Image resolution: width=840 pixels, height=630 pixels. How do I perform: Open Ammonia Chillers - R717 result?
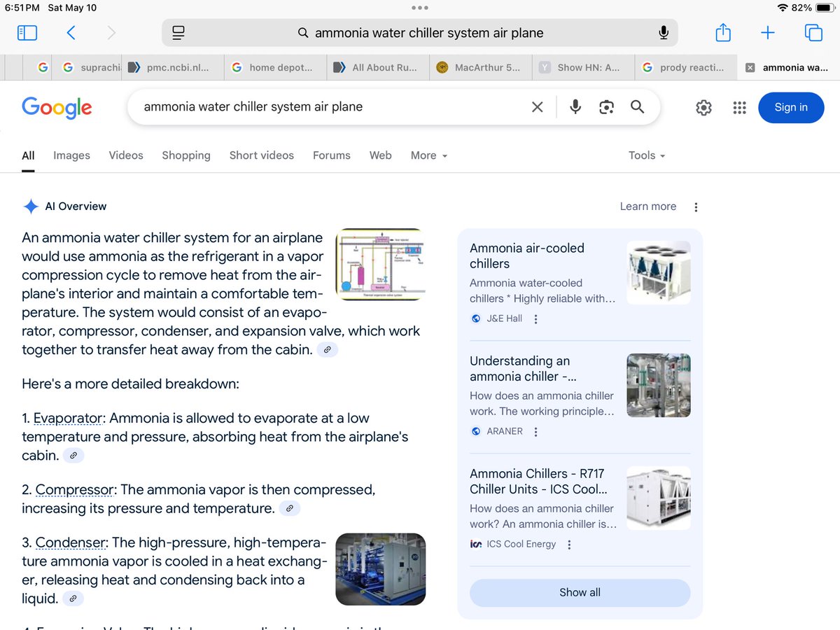pyautogui.click(x=539, y=481)
